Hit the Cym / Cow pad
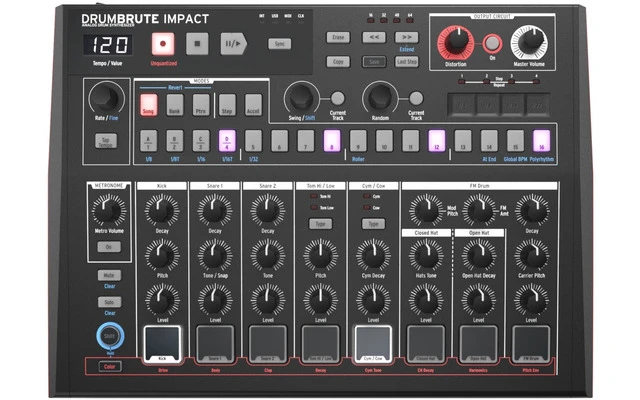Image resolution: width=640 pixels, height=400 pixels. pos(373,344)
